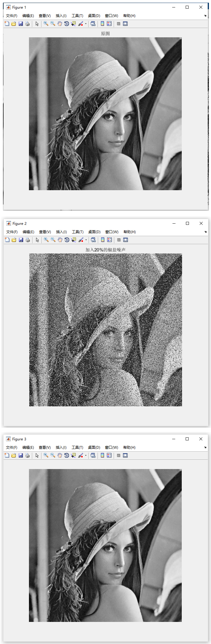211x644 pixels.
Task: Toggle Colorbar icon in Figure 3 toolbar
Action: (102, 455)
